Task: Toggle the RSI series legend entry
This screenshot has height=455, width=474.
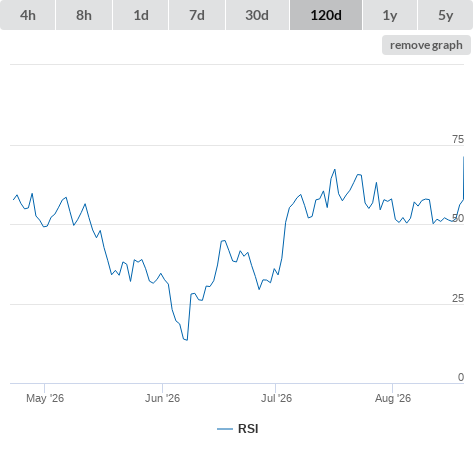Action: click(238, 429)
